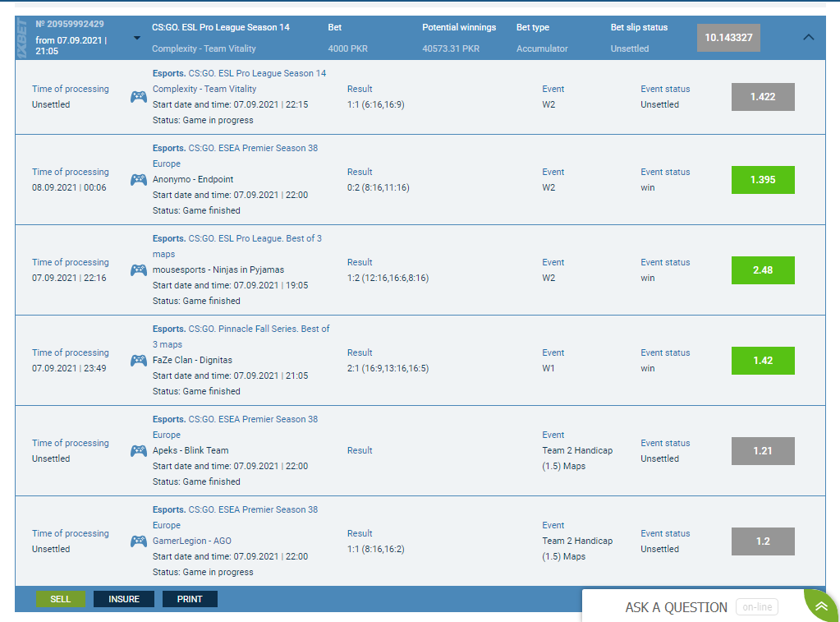
Task: Open Esports Pinnacle Fall Series link
Action: pyautogui.click(x=241, y=336)
